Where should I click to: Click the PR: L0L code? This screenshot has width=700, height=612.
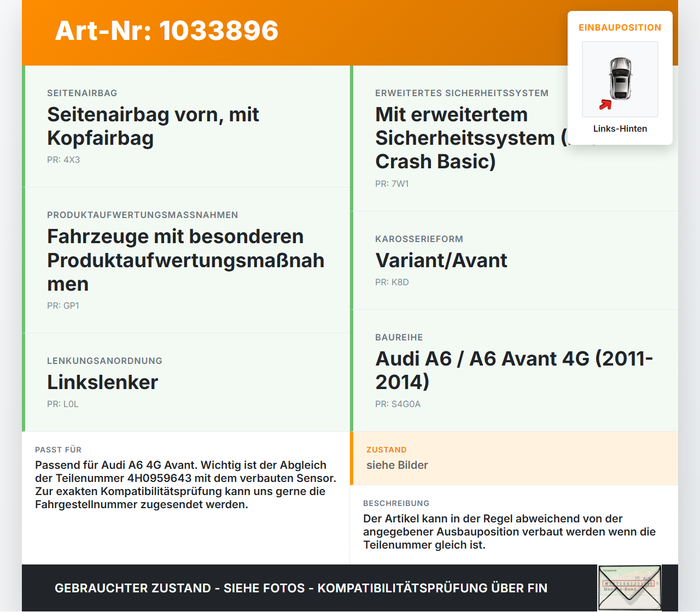[x=63, y=404]
